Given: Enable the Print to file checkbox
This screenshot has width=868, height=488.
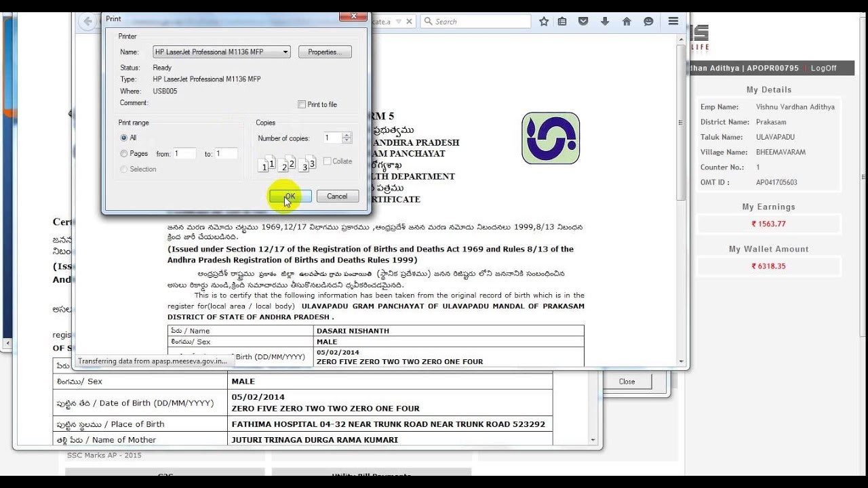Looking at the screenshot, I should pos(302,104).
